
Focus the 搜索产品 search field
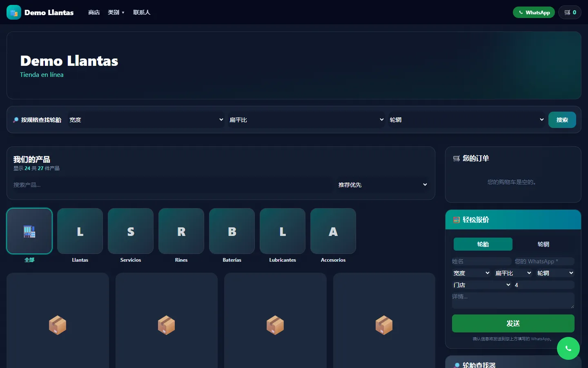(174, 185)
